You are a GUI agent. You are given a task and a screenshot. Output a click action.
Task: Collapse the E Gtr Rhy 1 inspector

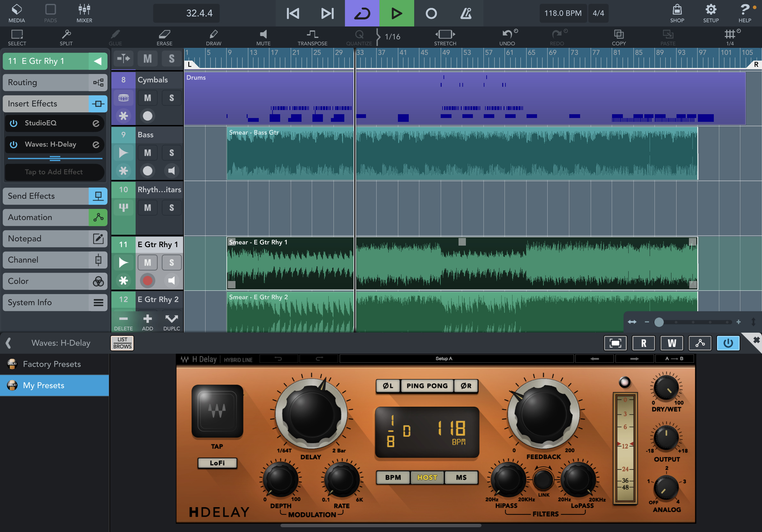point(98,61)
